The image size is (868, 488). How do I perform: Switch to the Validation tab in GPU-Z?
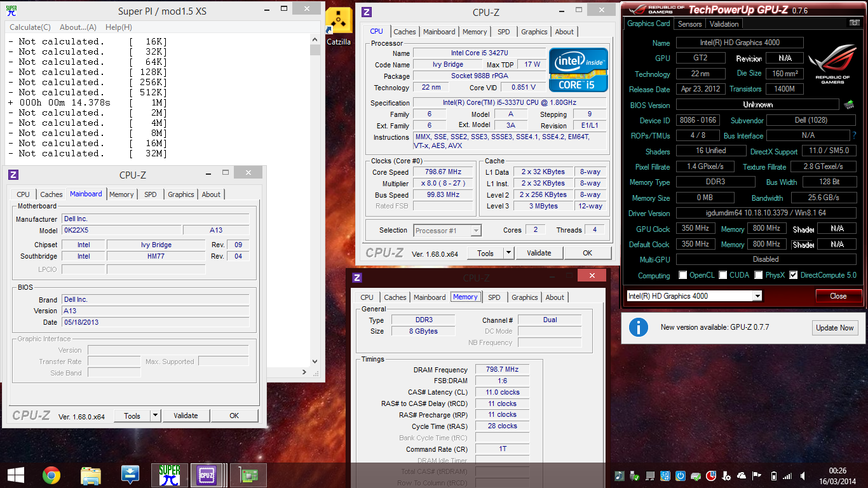tap(724, 24)
